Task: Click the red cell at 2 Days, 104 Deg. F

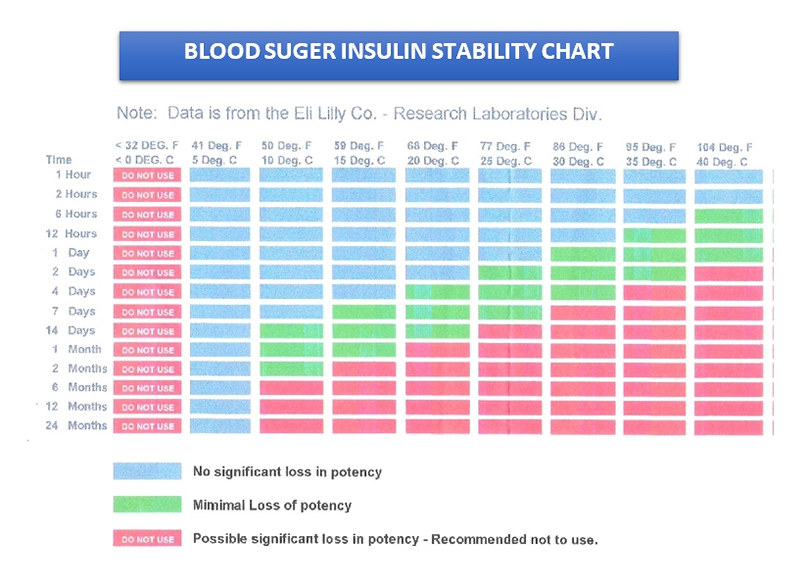Action: pos(729,273)
